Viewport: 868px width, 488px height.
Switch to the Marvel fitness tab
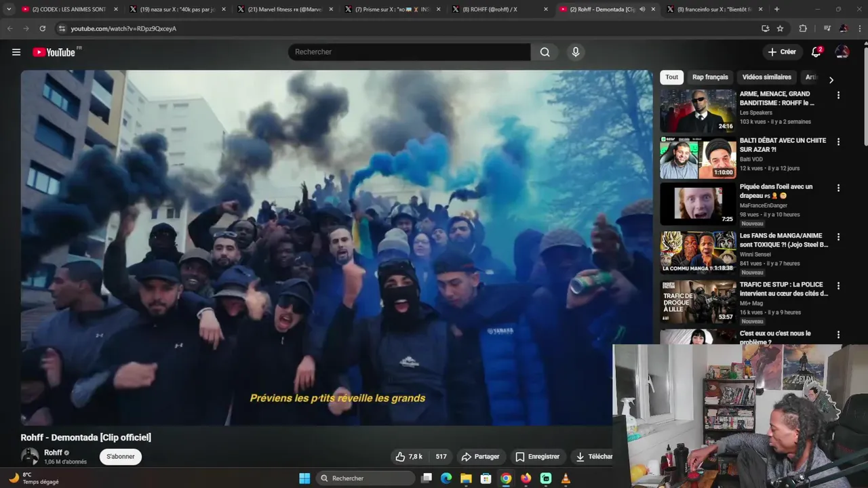pos(284,9)
